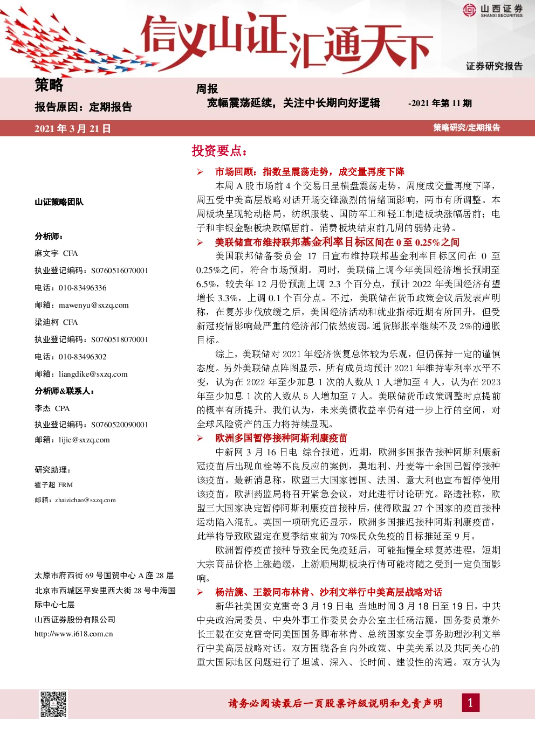Select heading 美联储宣布维持联邦基金利率目标区间
Viewport: 535px width, 756px height.
(338, 242)
